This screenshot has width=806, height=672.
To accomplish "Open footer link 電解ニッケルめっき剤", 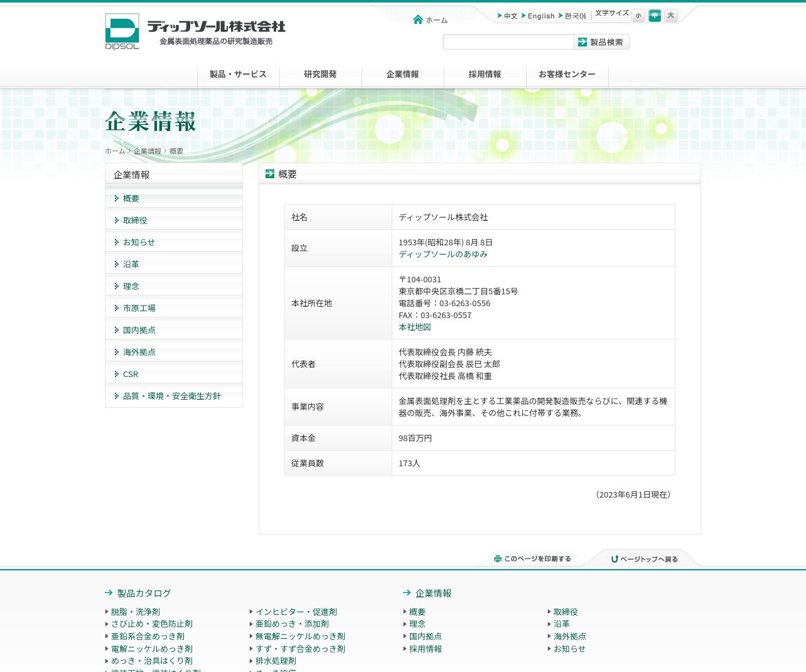I will [x=151, y=649].
